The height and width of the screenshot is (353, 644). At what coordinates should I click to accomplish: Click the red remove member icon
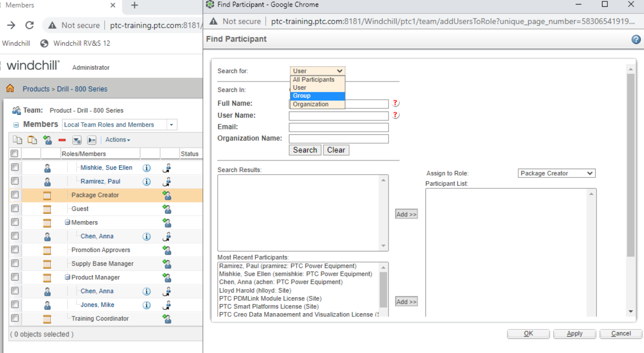click(x=62, y=140)
